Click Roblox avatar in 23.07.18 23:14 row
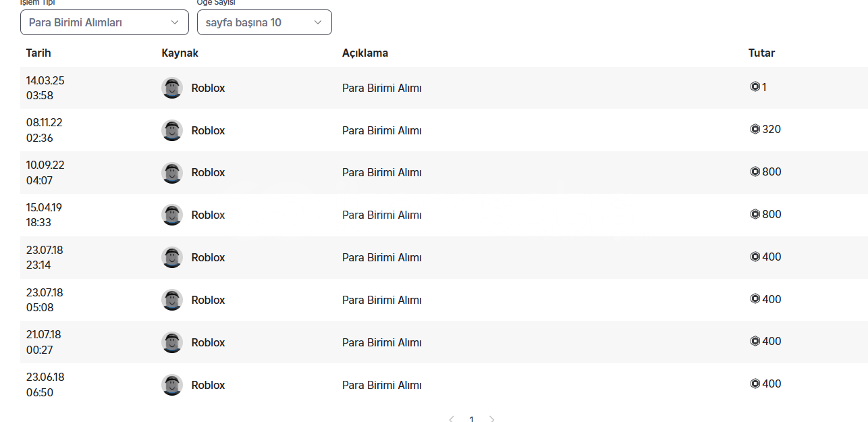 [x=172, y=257]
